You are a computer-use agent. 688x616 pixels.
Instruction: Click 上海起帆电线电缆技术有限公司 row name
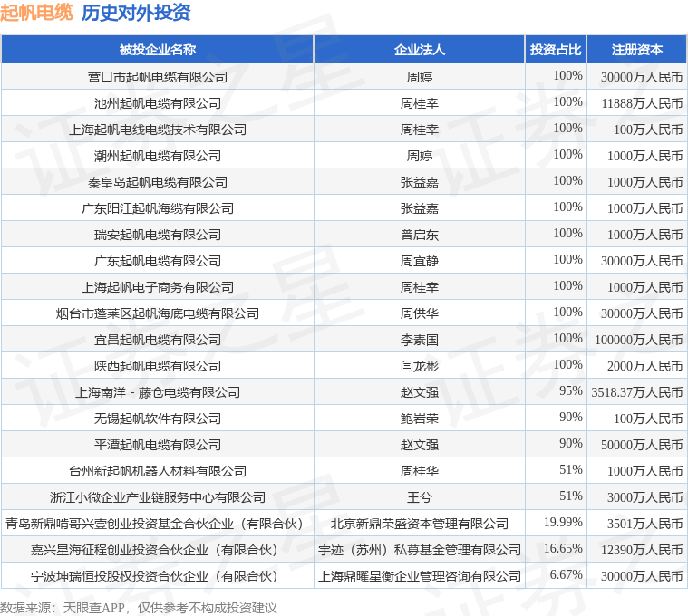(x=158, y=130)
